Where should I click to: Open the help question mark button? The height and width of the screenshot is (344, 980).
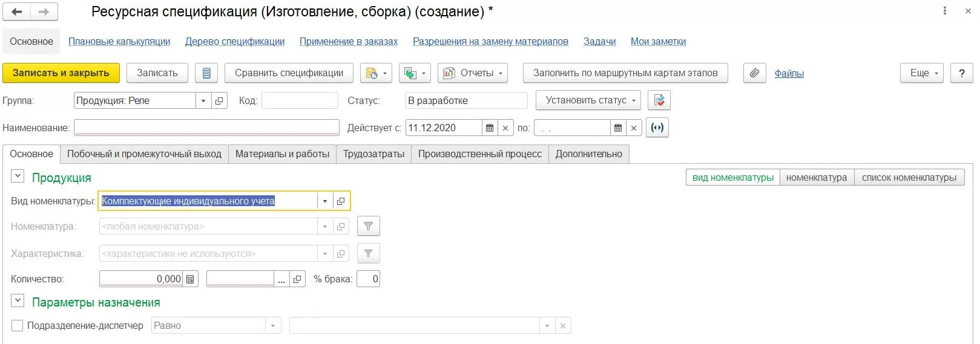pyautogui.click(x=961, y=73)
